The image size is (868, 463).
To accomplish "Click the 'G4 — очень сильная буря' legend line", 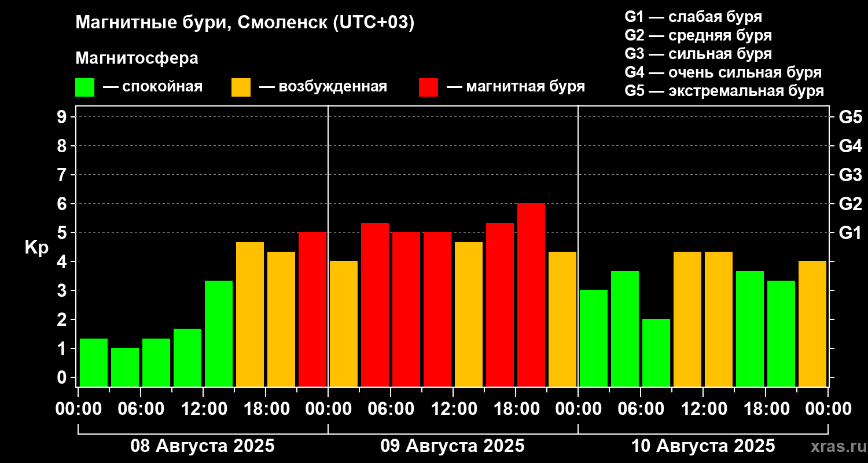I will (x=723, y=72).
